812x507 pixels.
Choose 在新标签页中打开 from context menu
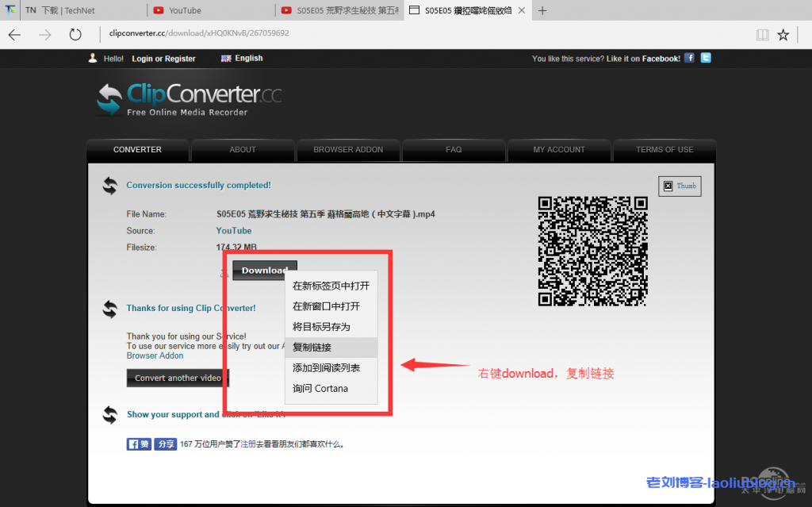coord(331,286)
